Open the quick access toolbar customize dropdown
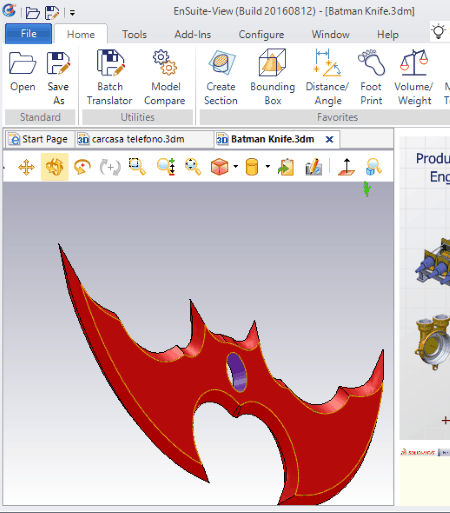This screenshot has height=513, width=450. [x=72, y=13]
